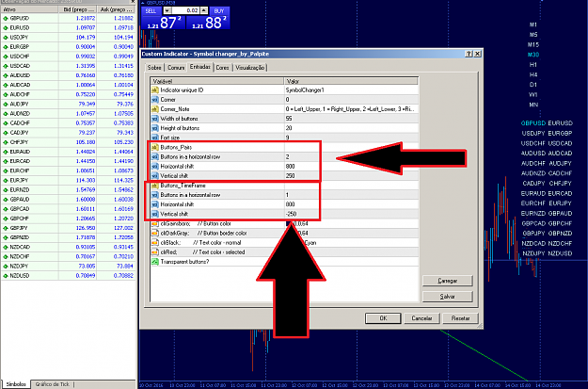Select the Vertical shift value -250
588x389 pixels.
pos(351,214)
